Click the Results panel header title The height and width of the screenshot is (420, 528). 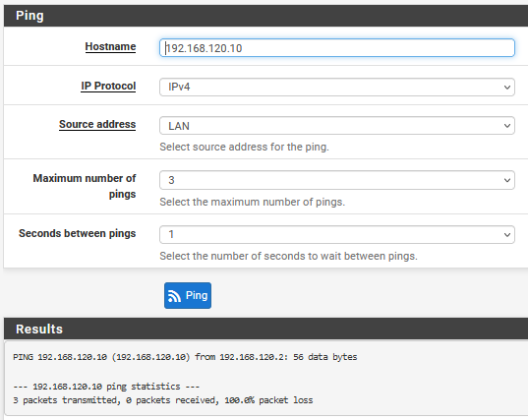click(x=39, y=330)
